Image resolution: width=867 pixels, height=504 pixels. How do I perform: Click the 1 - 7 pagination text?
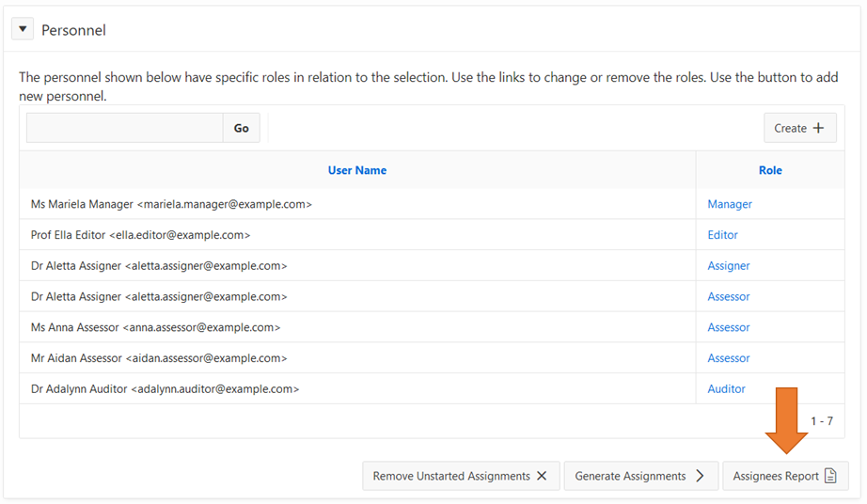click(822, 421)
